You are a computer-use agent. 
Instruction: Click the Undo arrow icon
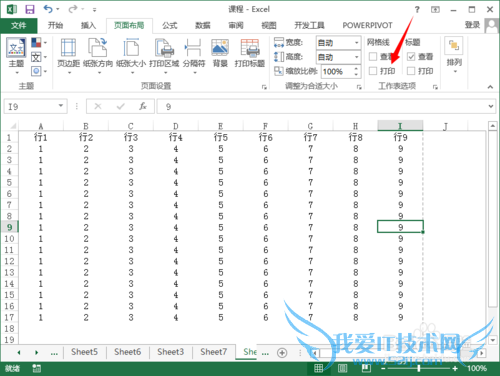pyautogui.click(x=48, y=9)
